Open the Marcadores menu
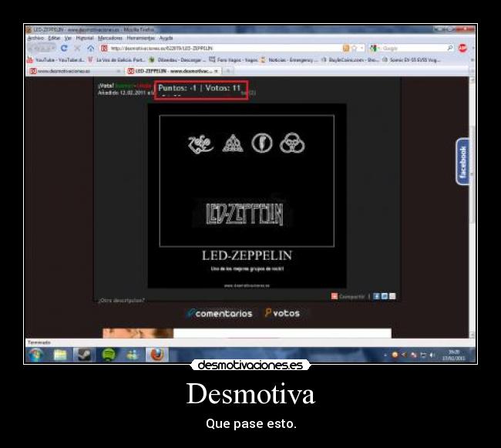 tap(110, 38)
